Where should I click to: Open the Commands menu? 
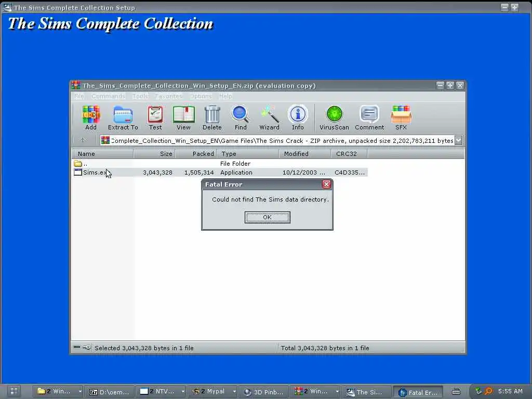coord(108,96)
